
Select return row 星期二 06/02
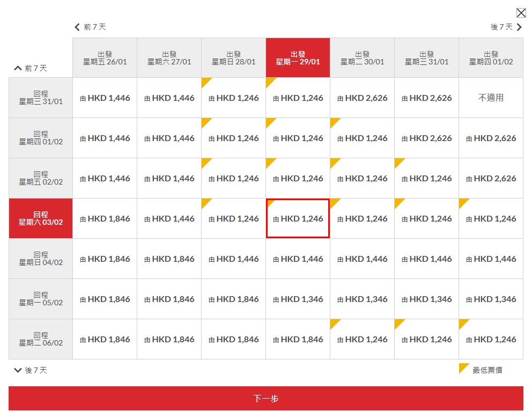(41, 339)
